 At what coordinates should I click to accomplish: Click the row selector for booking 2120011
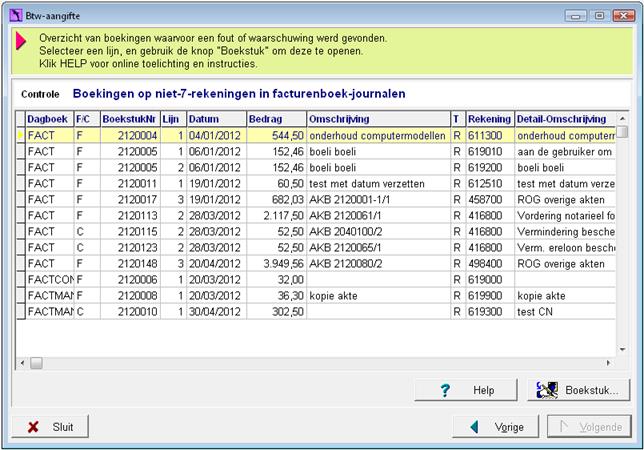[21, 184]
